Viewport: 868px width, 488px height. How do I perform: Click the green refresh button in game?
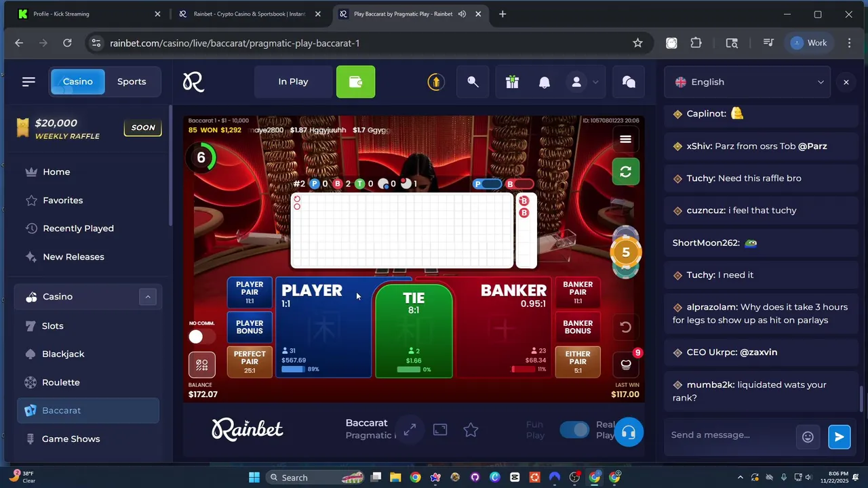point(625,172)
